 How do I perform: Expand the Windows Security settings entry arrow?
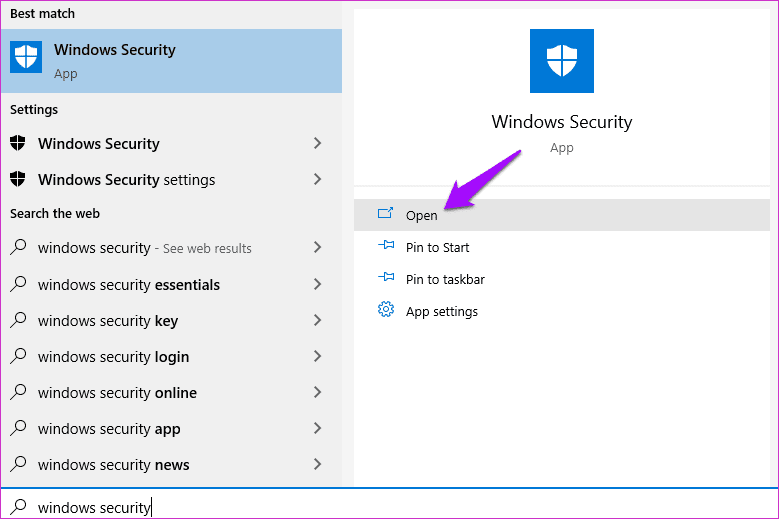pyautogui.click(x=317, y=180)
